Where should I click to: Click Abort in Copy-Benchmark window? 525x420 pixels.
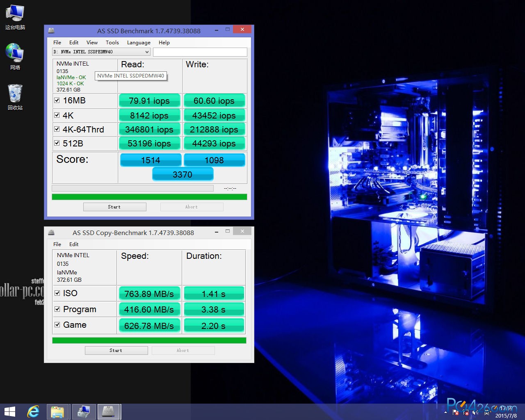tap(183, 350)
